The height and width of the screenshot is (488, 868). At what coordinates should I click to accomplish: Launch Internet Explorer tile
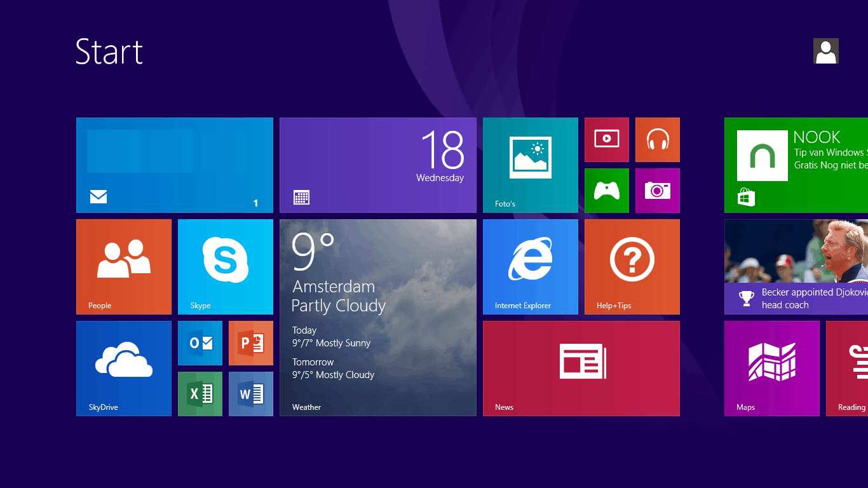pos(531,267)
